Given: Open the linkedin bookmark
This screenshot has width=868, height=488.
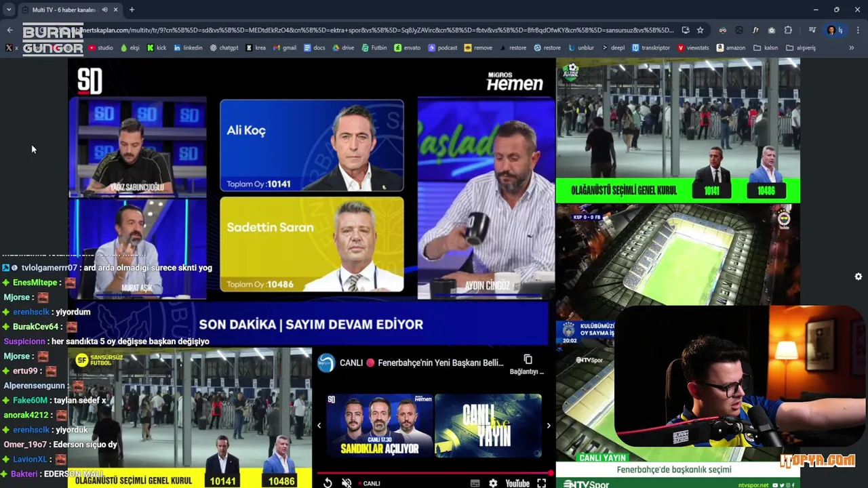Looking at the screenshot, I should pos(188,47).
